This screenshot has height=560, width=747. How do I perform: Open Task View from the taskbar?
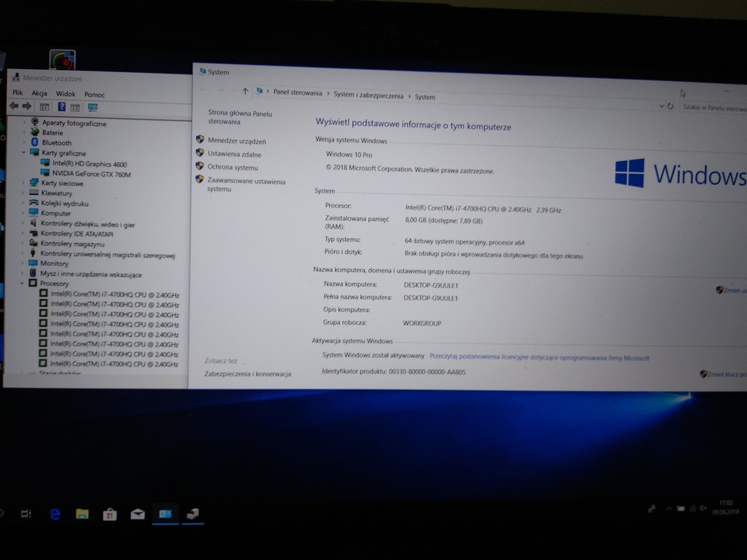26,513
